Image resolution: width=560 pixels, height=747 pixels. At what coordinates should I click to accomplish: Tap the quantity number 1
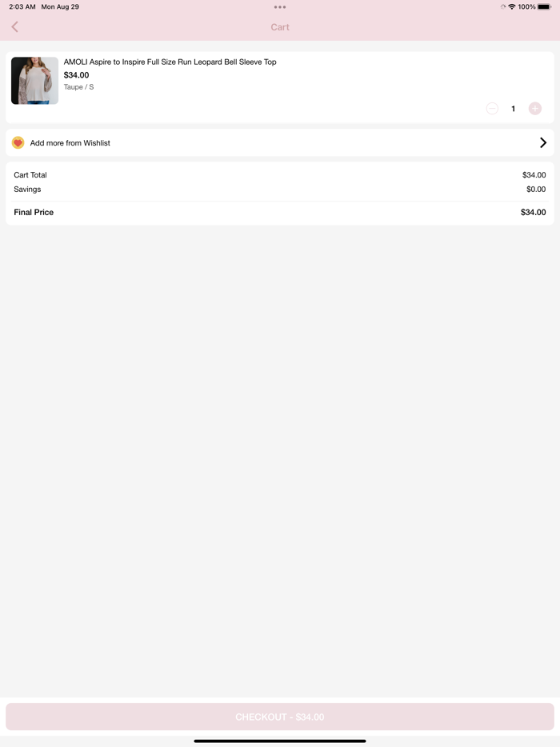click(514, 109)
